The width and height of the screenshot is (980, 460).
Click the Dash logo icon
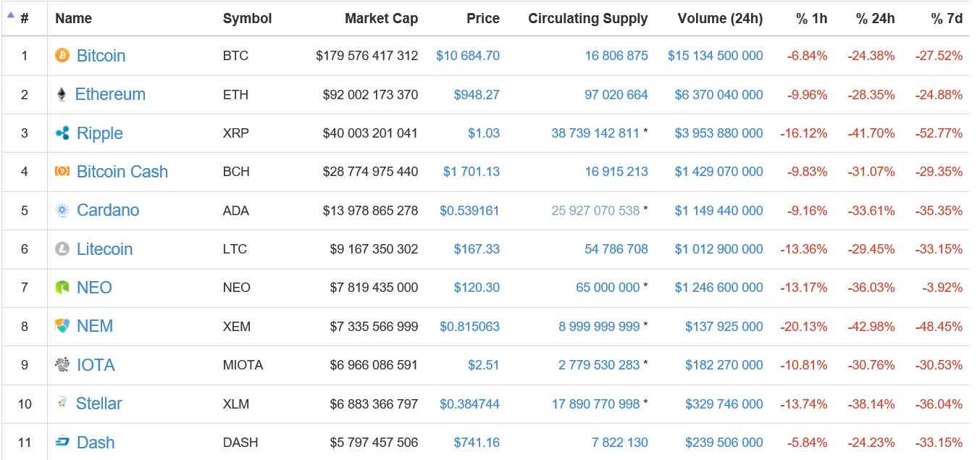point(62,442)
